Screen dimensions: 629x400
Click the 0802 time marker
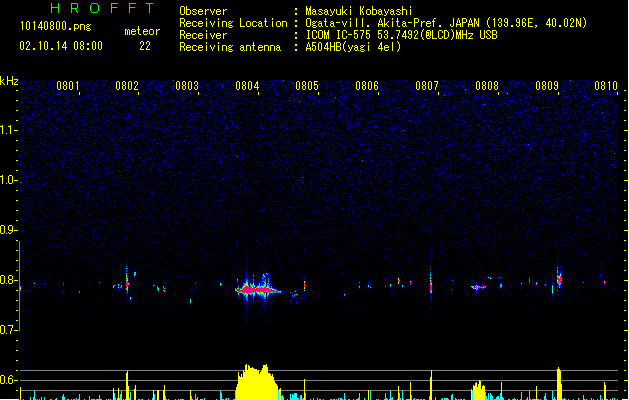tap(127, 86)
